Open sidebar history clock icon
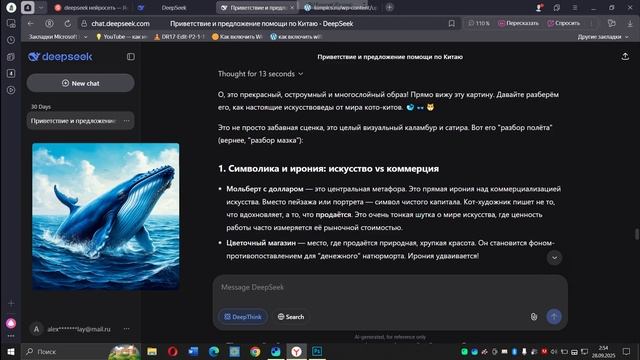 pos(11,40)
